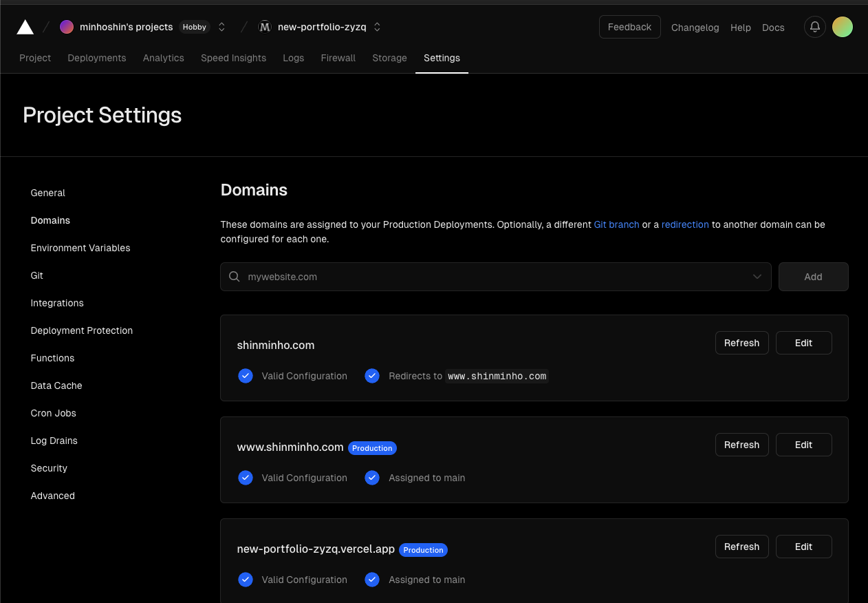The height and width of the screenshot is (603, 868).
Task: Click Assigned to main checkmark for new-portfolio-zyzq.vercel.app
Action: pyautogui.click(x=372, y=580)
